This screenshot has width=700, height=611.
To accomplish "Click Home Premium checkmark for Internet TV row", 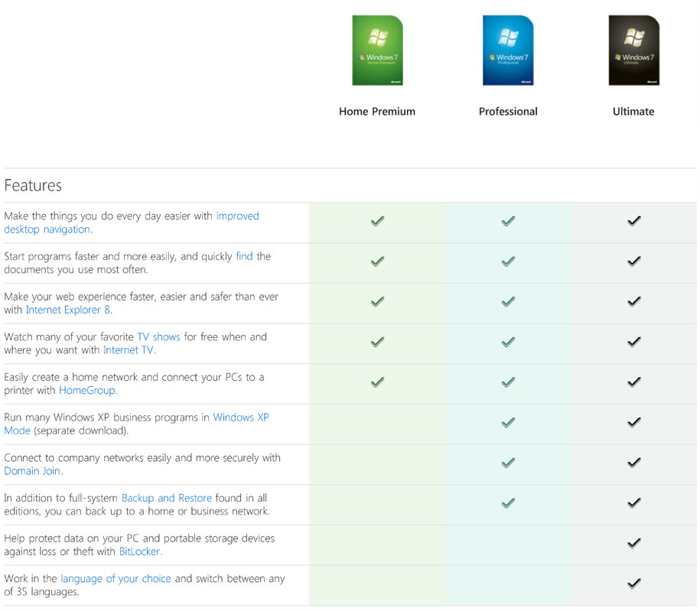I will (377, 342).
